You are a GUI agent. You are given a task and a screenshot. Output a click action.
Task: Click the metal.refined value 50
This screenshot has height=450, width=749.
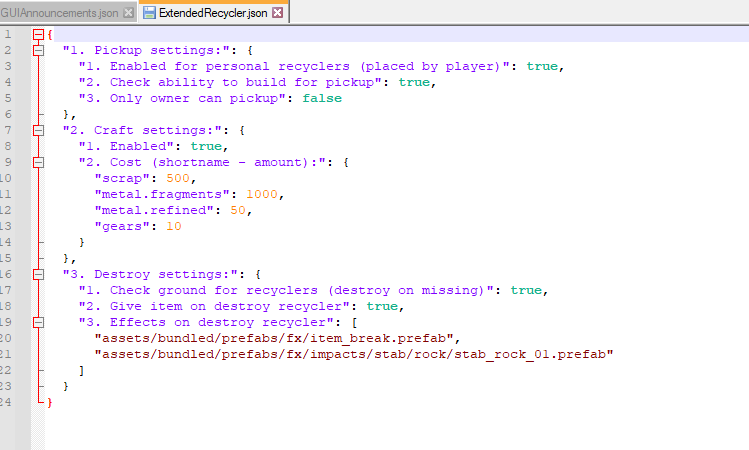click(238, 210)
